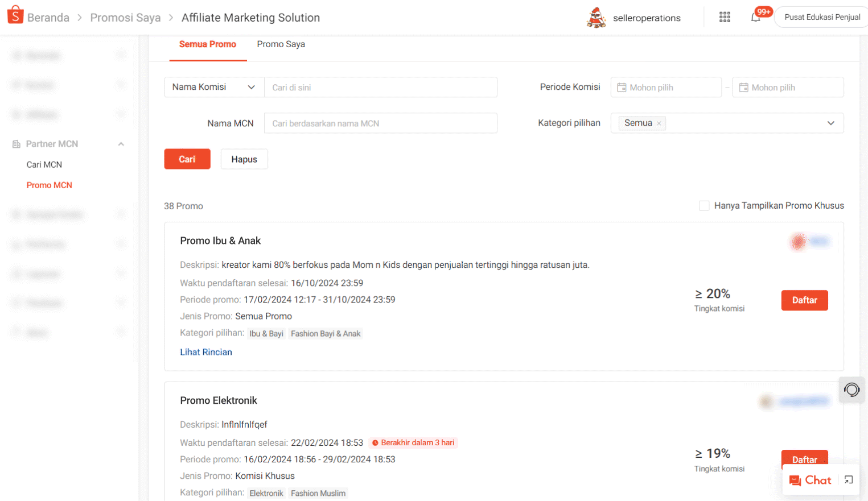
Task: Open Lihat Rincian under Promo Ibu & Anak
Action: click(x=206, y=351)
